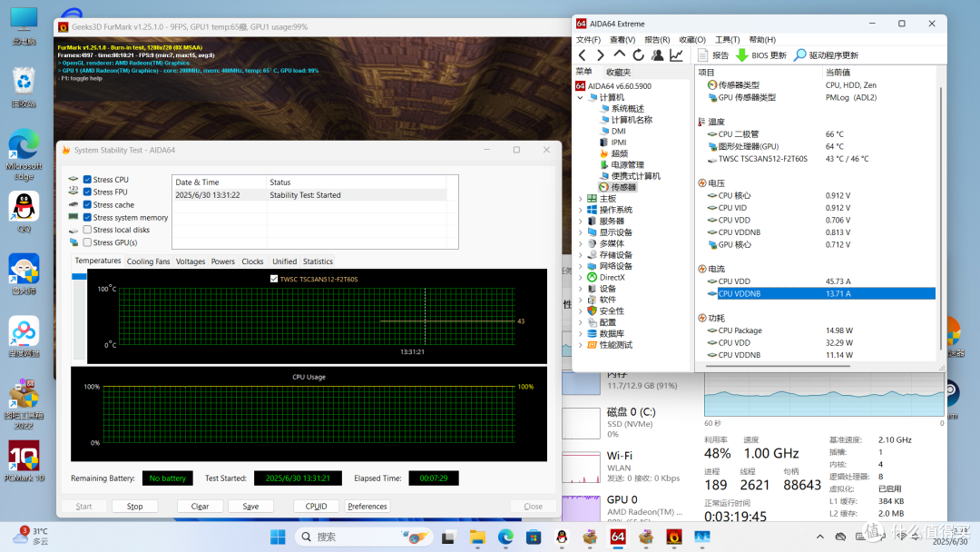Select the 回收站 desktop icon

24,87
